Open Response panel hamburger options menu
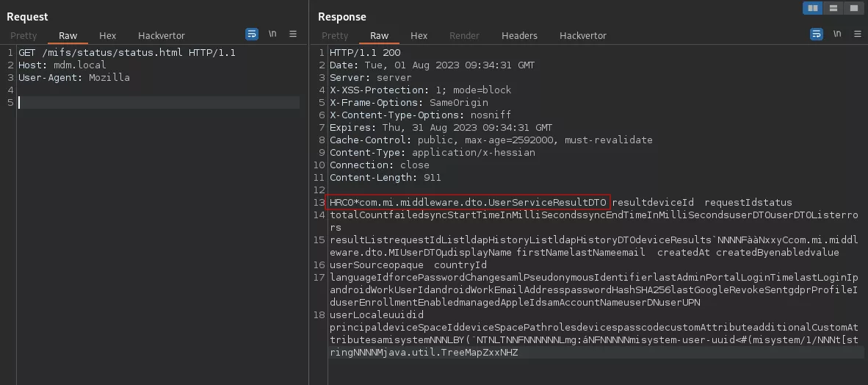The image size is (868, 385). click(x=856, y=35)
